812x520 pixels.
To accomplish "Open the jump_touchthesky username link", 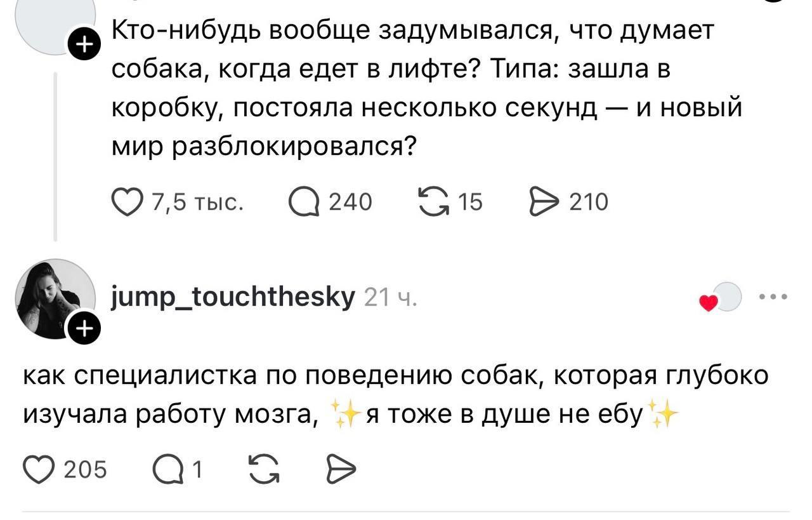I will 233,297.
